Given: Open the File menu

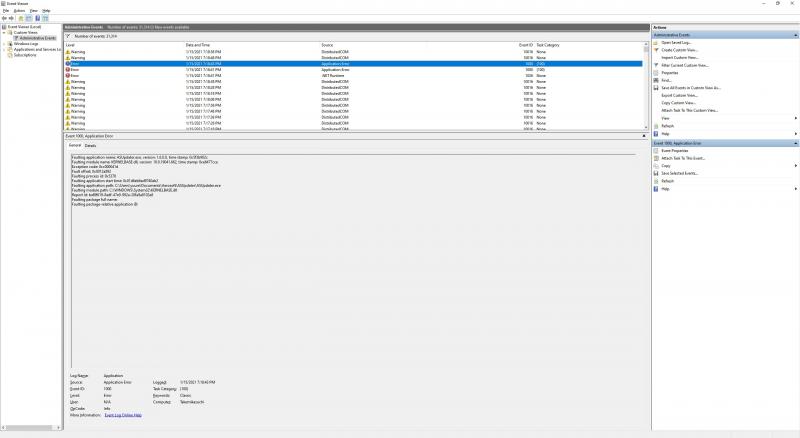Looking at the screenshot, I should (6, 11).
